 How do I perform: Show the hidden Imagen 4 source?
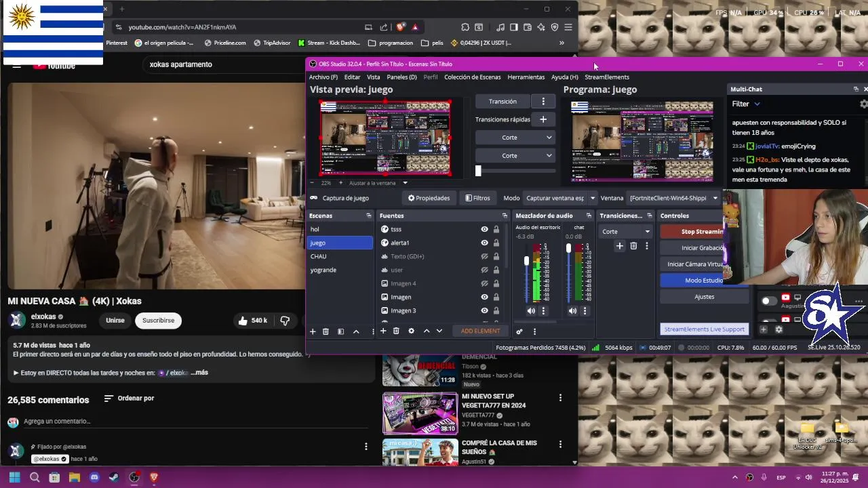click(x=484, y=283)
